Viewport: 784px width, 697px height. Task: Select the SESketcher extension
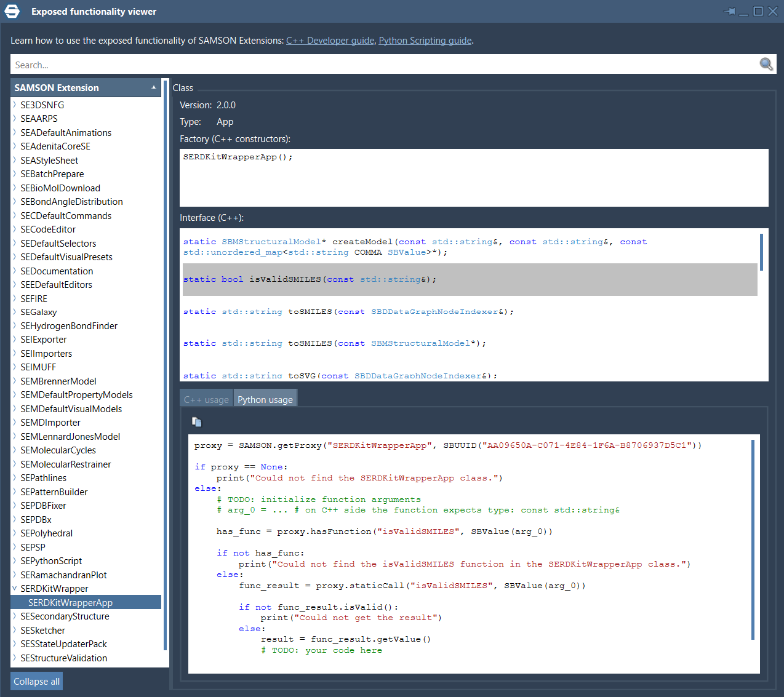[x=42, y=630]
